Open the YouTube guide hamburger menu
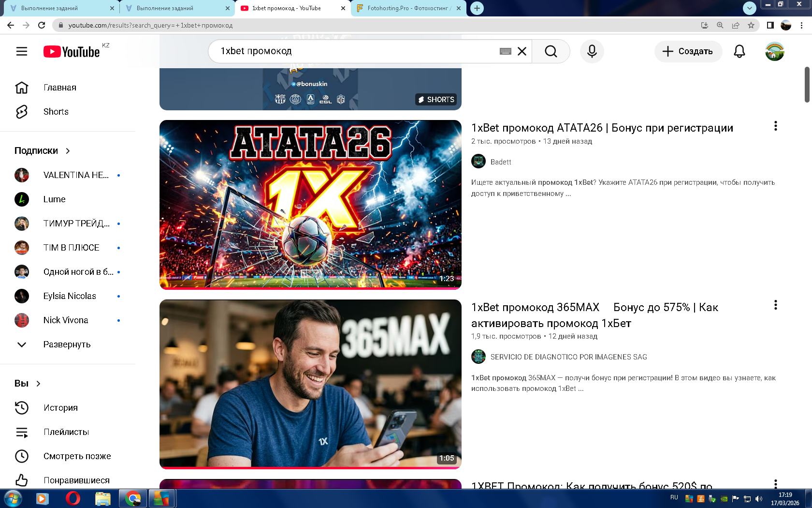Viewport: 812px width, 508px height. (x=22, y=51)
